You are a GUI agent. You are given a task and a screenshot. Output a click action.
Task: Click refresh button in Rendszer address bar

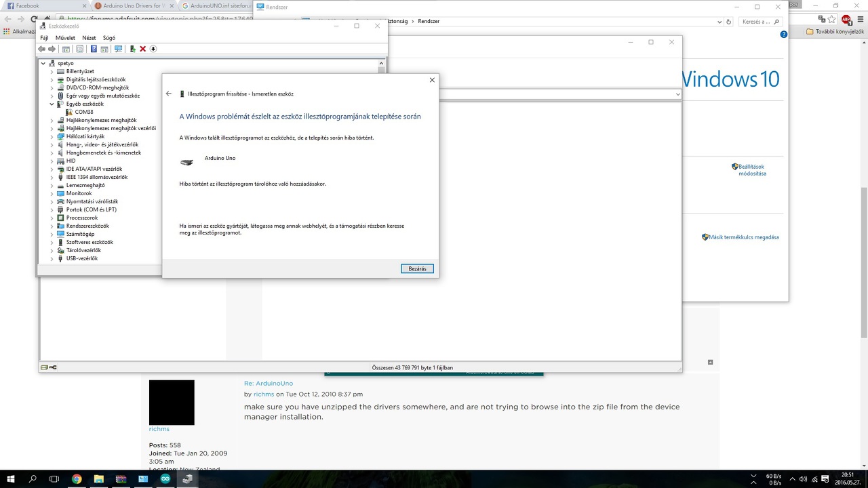click(x=729, y=22)
